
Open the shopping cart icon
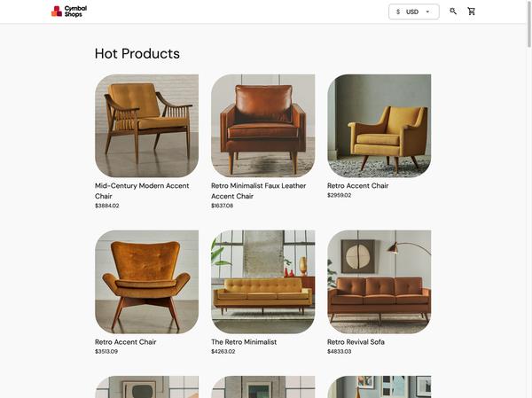point(472,12)
